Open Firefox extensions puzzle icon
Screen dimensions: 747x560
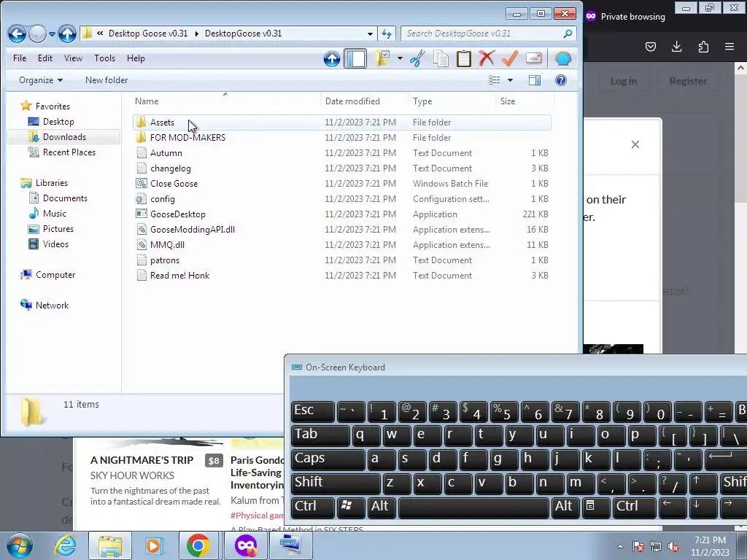click(703, 46)
